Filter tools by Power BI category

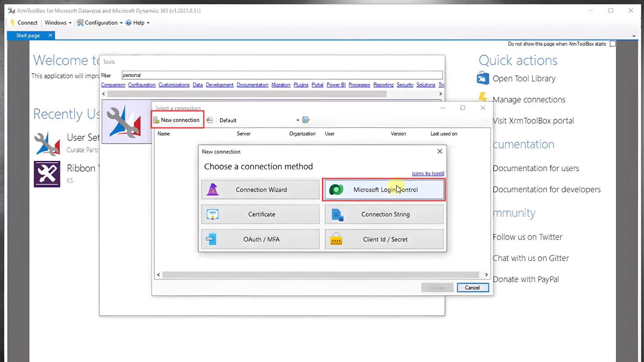pyautogui.click(x=336, y=85)
